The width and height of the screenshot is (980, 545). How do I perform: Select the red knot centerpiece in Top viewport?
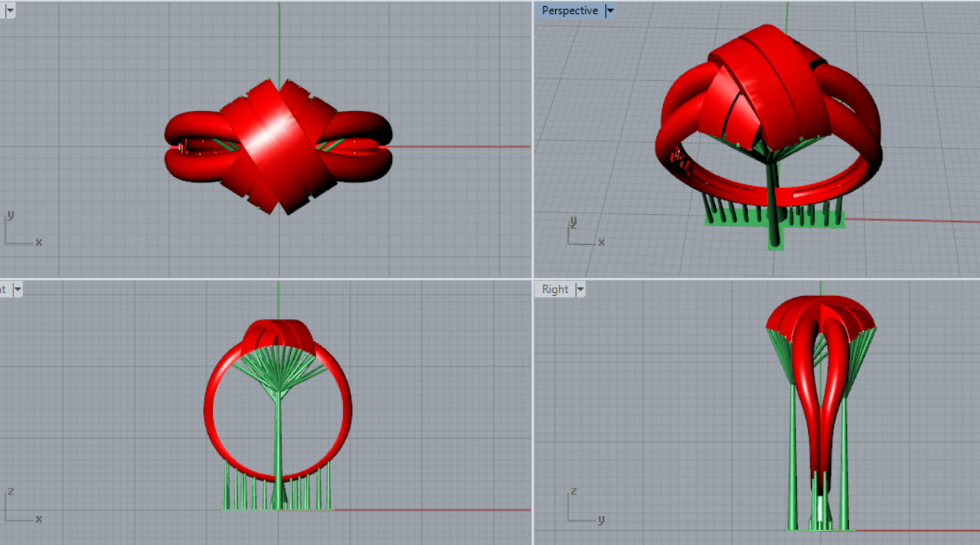pos(277,145)
